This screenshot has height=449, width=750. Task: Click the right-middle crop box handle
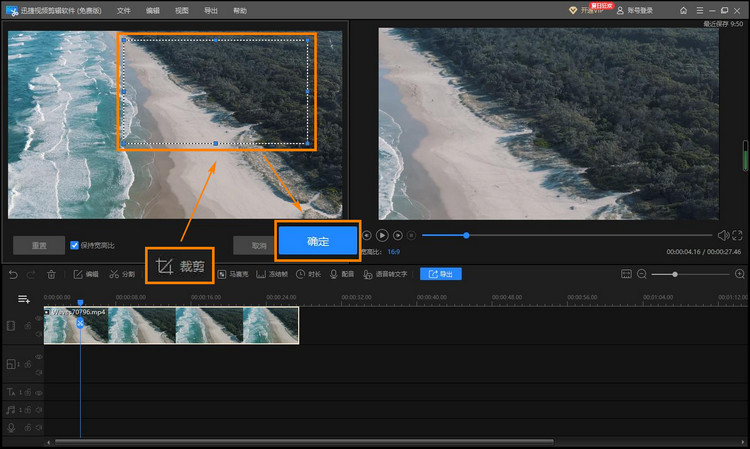point(308,91)
